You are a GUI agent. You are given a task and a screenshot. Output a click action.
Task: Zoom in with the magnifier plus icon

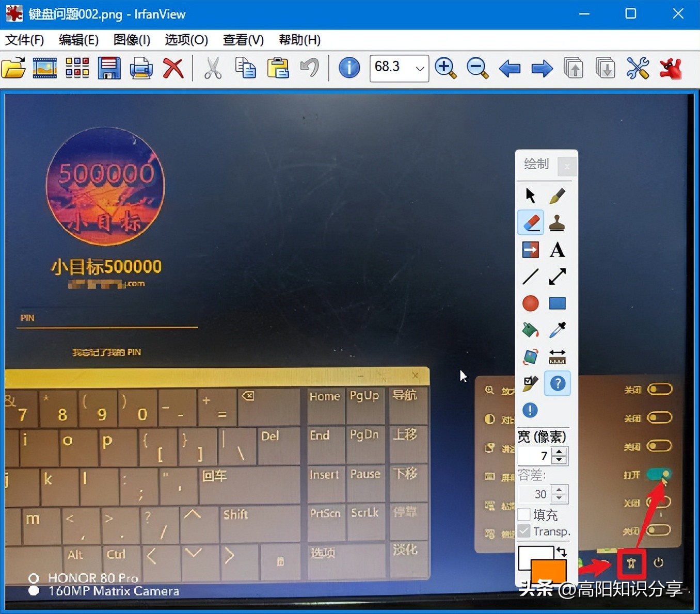(x=446, y=68)
